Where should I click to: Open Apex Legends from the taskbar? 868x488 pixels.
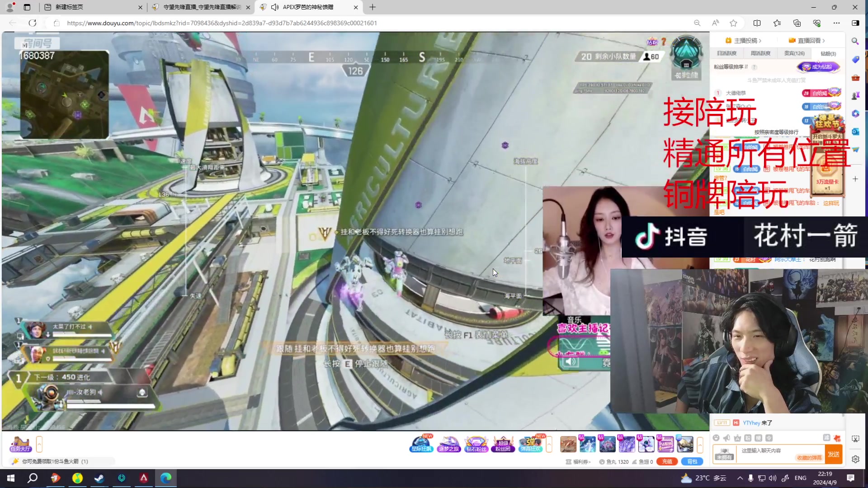click(x=144, y=478)
